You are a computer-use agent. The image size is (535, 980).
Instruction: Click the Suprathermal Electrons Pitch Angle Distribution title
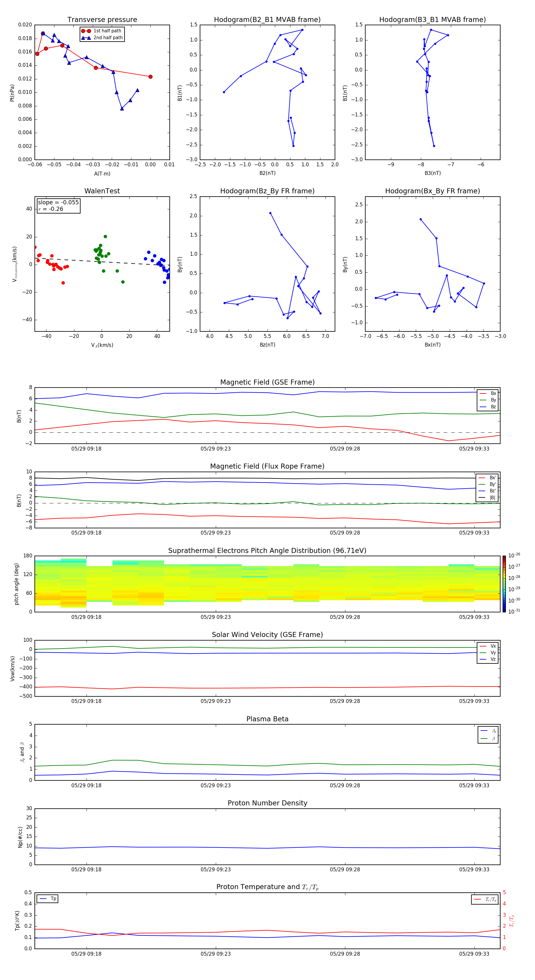pos(267,551)
